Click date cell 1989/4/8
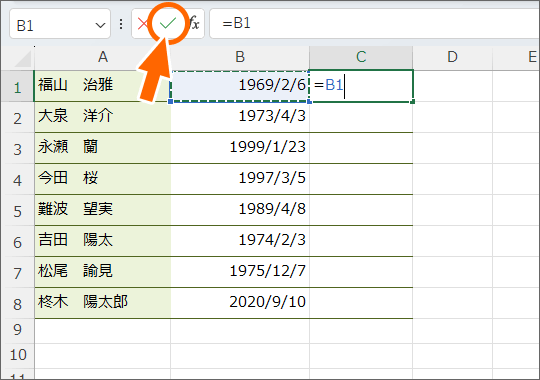540x380 pixels. click(240, 210)
